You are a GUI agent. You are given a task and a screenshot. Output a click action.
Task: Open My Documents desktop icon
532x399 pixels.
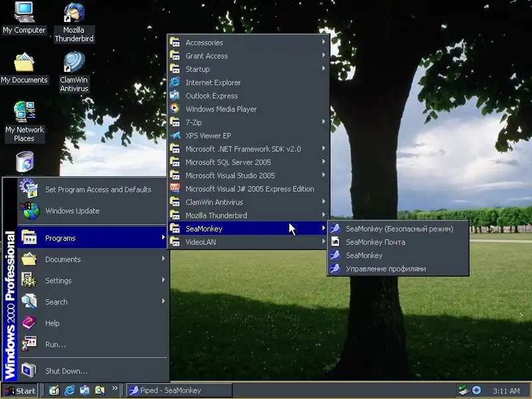[24, 68]
